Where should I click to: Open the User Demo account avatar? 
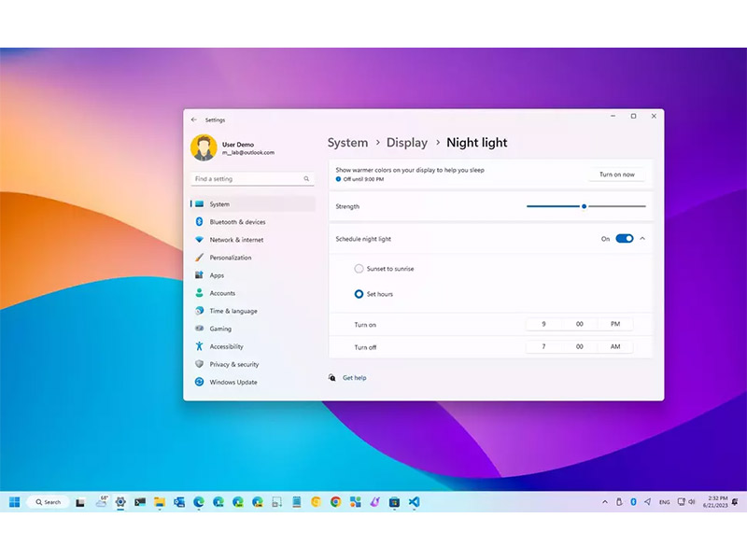pos(204,147)
